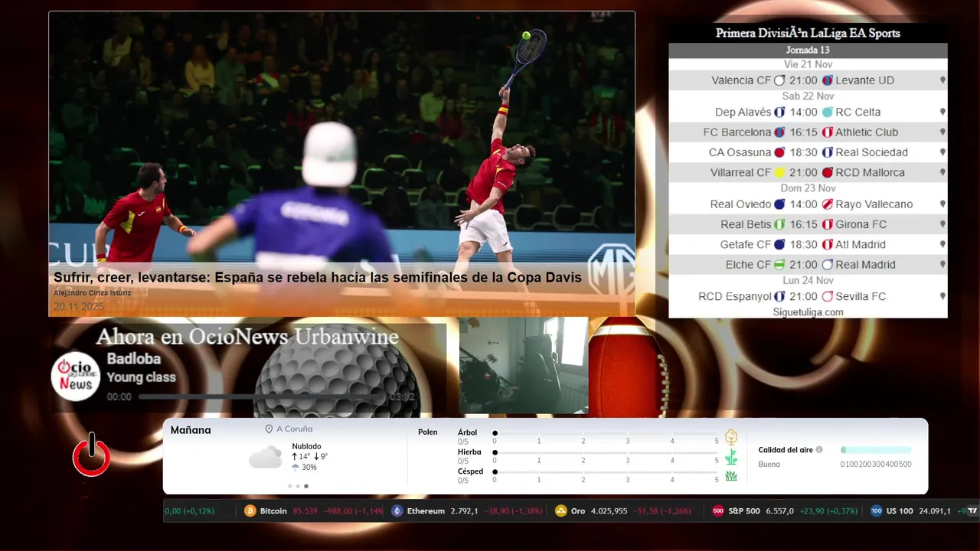The image size is (980, 551).
Task: Seek on the Young class track progress bar
Action: [261, 397]
